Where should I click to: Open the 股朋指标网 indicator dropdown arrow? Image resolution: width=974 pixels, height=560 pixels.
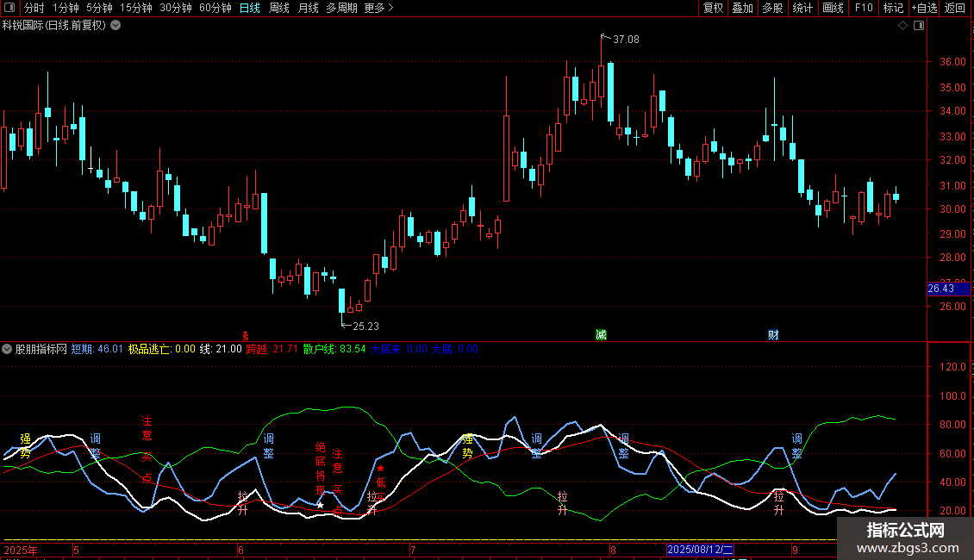(x=7, y=349)
